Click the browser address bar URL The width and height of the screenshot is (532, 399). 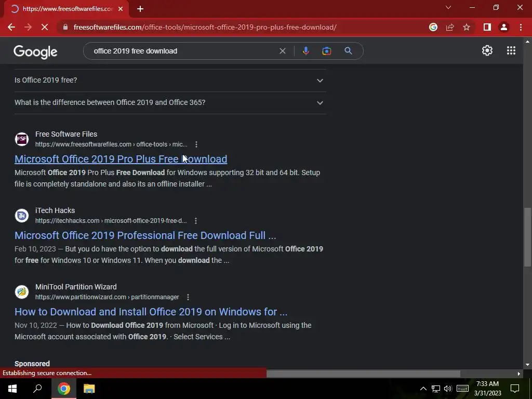[205, 27]
